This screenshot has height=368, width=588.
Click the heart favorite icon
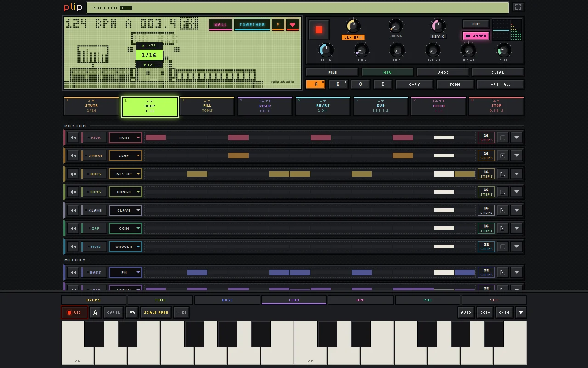click(293, 24)
